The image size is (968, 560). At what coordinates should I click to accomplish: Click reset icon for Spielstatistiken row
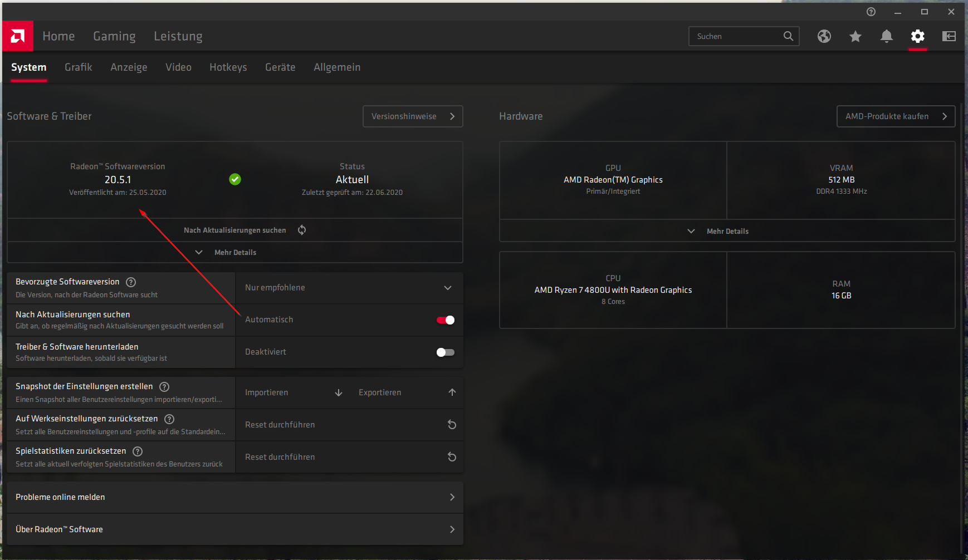pos(452,457)
